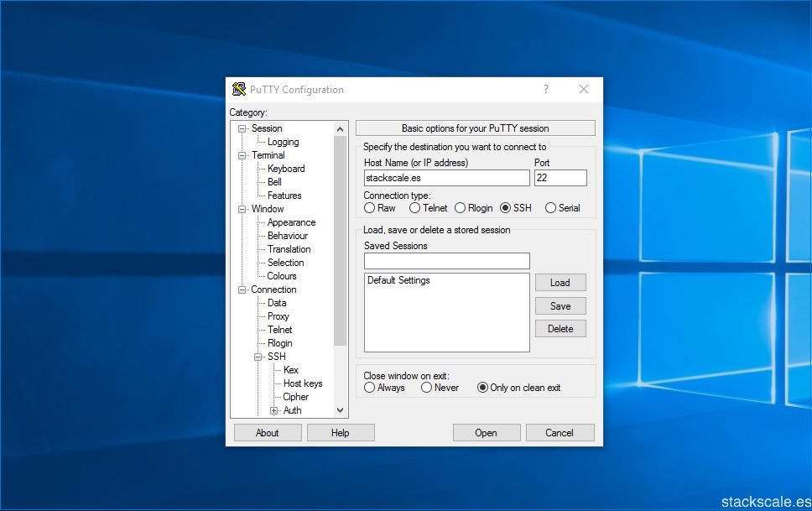The image size is (812, 511).
Task: Click the Save session button
Action: 560,306
